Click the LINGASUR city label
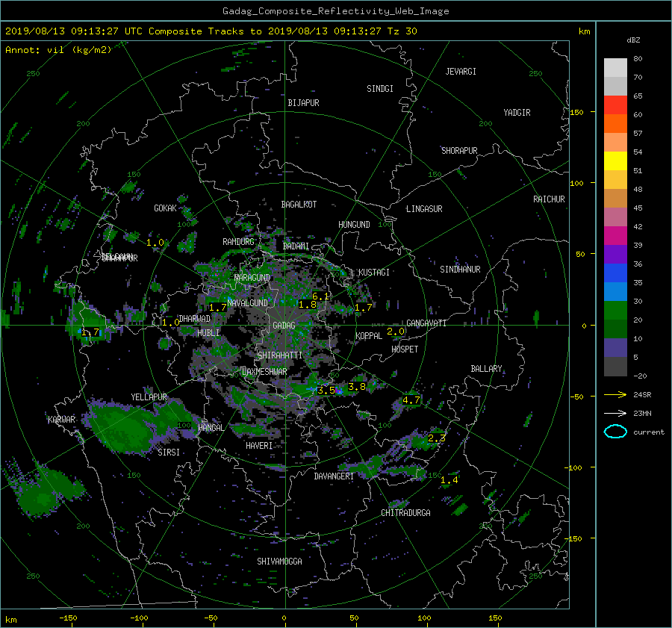Screen dimensions: 672x628 (x=424, y=209)
